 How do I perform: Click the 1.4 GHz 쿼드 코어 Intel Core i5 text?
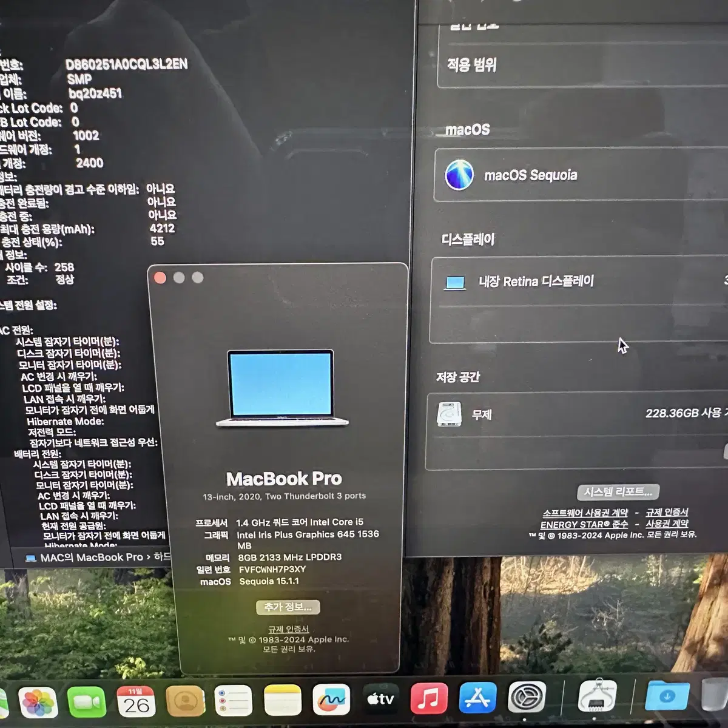tap(300, 522)
